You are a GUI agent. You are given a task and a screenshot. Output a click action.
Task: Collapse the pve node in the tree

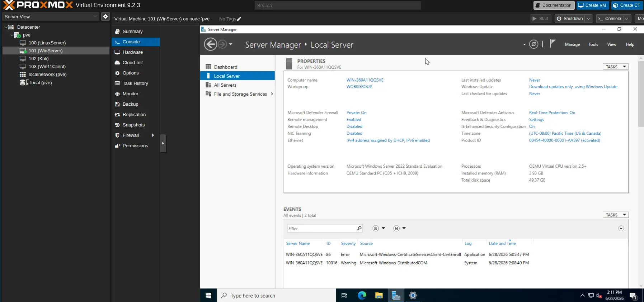coord(11,35)
